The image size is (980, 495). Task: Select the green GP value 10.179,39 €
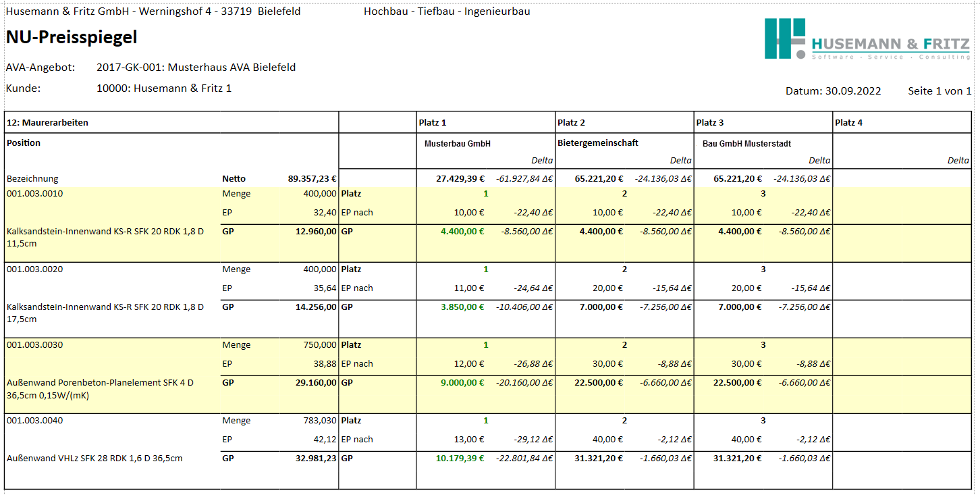tap(460, 459)
